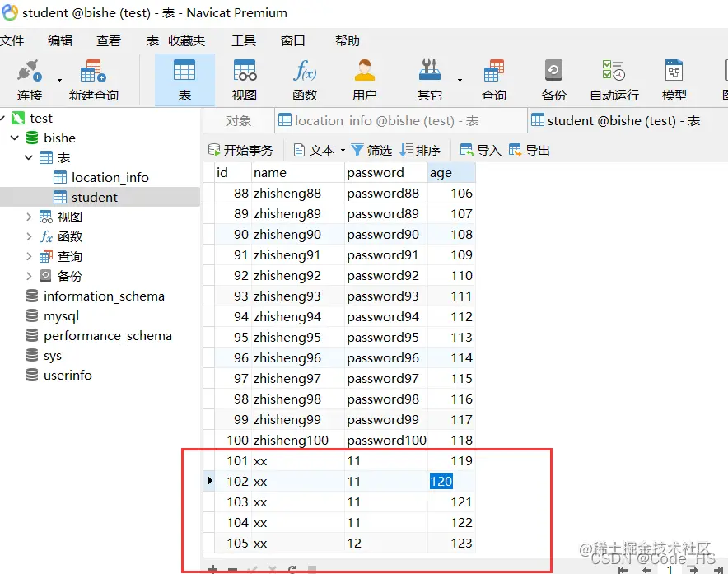Click the 排序 sort button
The width and height of the screenshot is (728, 574).
tap(420, 150)
